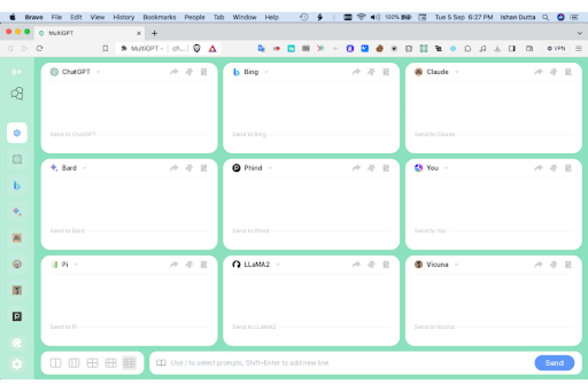
Task: Open the prompt library book icon
Action: [x=161, y=363]
